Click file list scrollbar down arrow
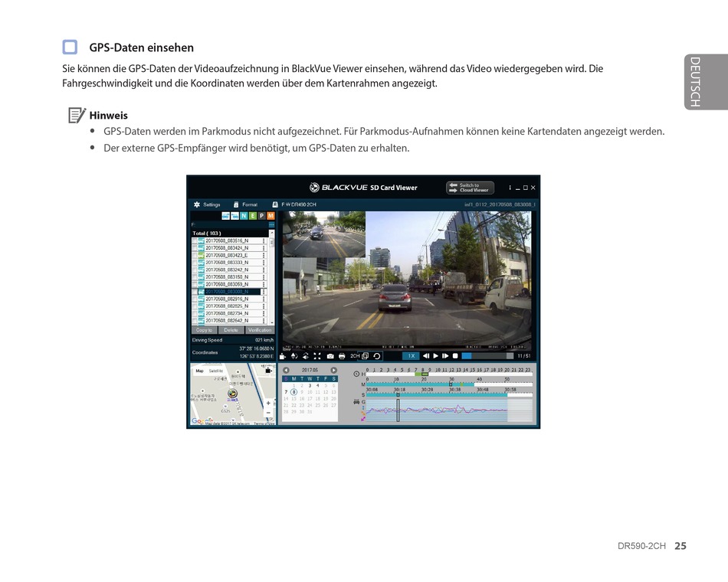Viewport: 728px width, 582px height. point(271,322)
